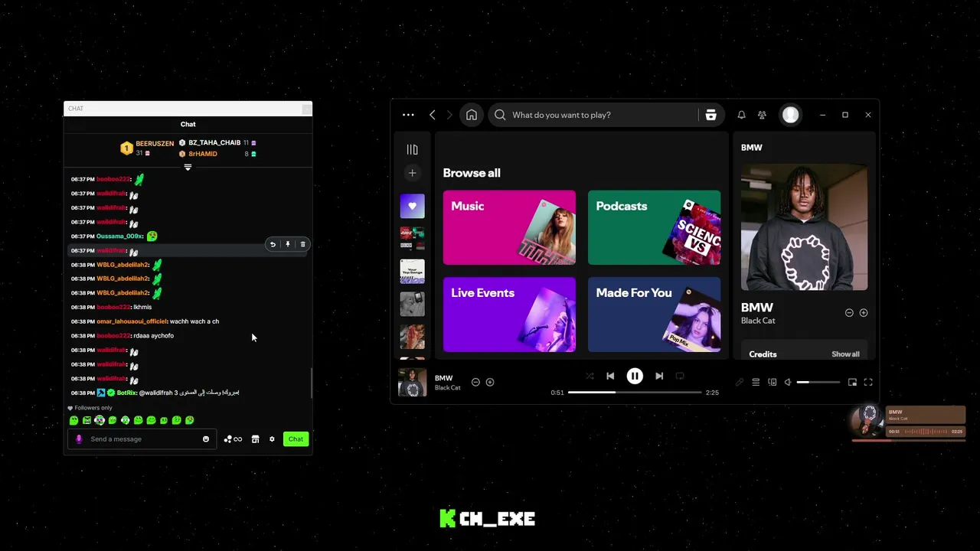
Task: Open Liked Songs purple heart playlist
Action: (412, 207)
